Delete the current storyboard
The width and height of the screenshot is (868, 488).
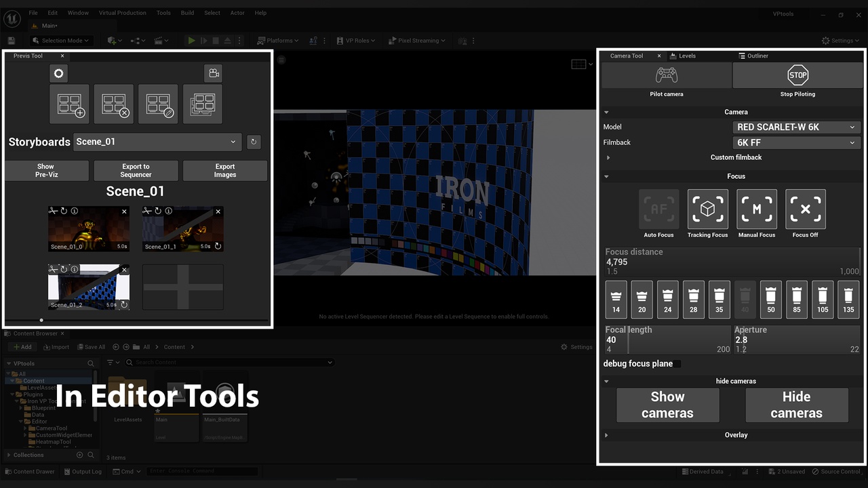coord(114,104)
